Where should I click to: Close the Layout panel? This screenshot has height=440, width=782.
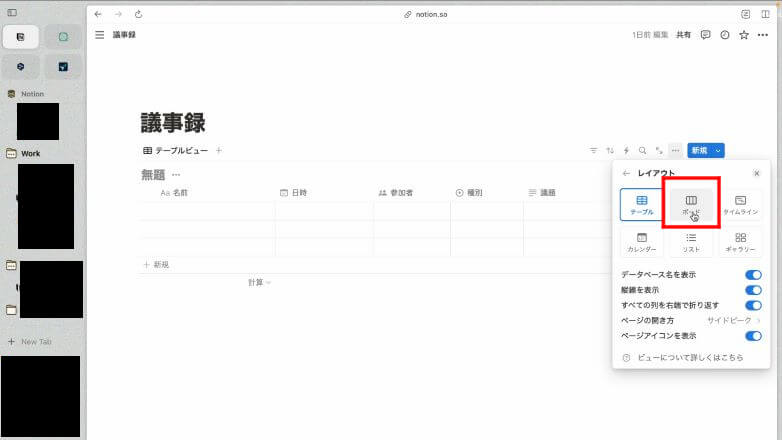click(x=757, y=173)
